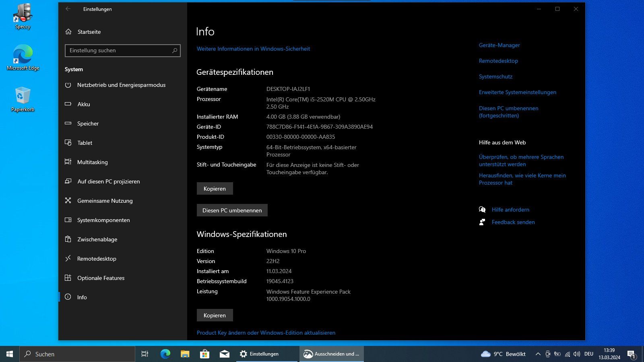
Task: Click Feedback senden link
Action: [513, 222]
